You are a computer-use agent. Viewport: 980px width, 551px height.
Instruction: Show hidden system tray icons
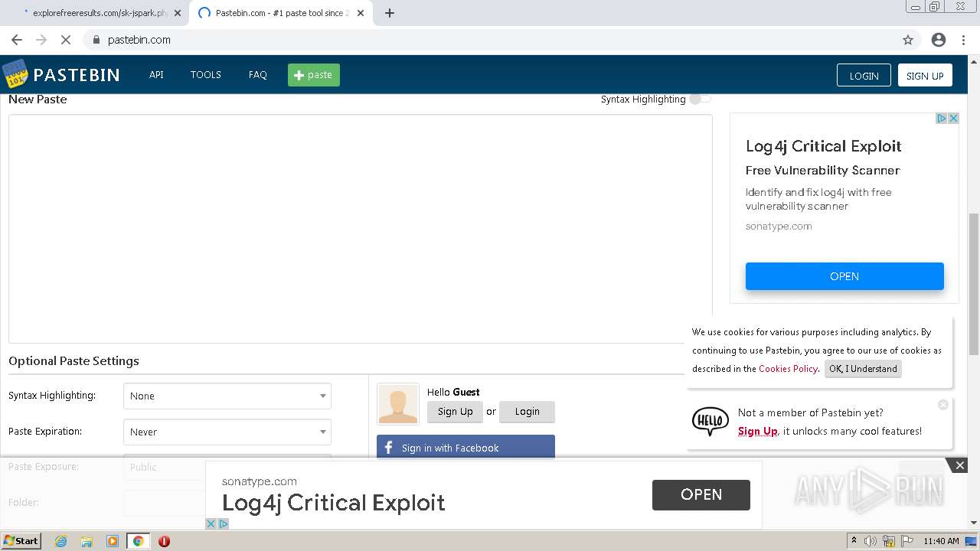point(854,541)
